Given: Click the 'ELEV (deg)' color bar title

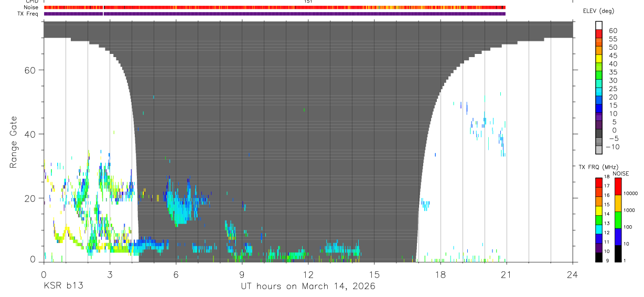Looking at the screenshot, I should point(598,11).
